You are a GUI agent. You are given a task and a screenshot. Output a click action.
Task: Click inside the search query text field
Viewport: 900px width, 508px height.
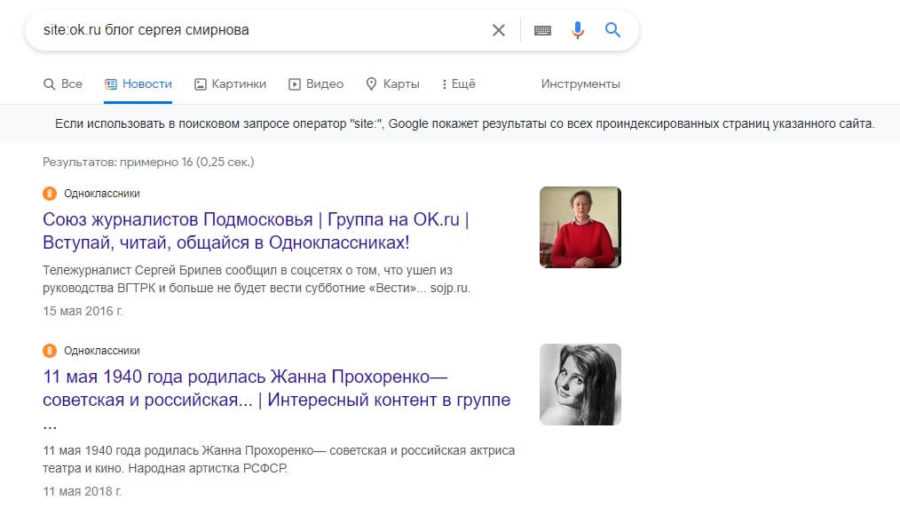click(x=260, y=30)
